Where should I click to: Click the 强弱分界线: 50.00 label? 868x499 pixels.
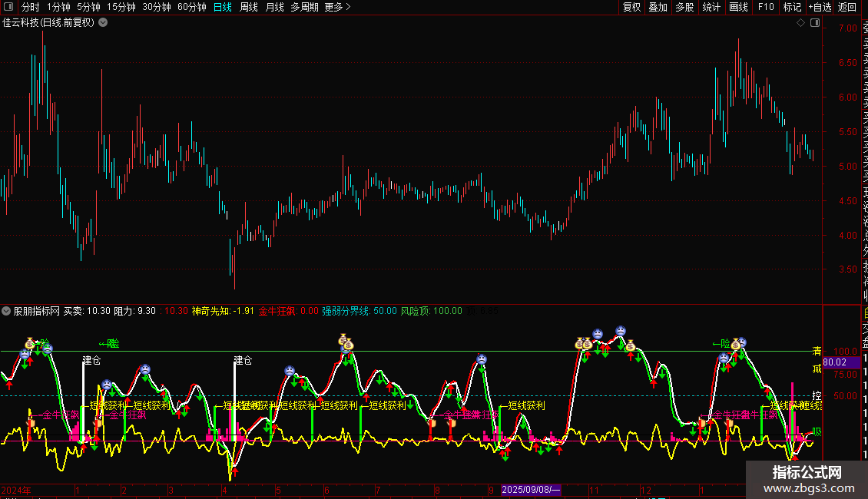click(359, 311)
